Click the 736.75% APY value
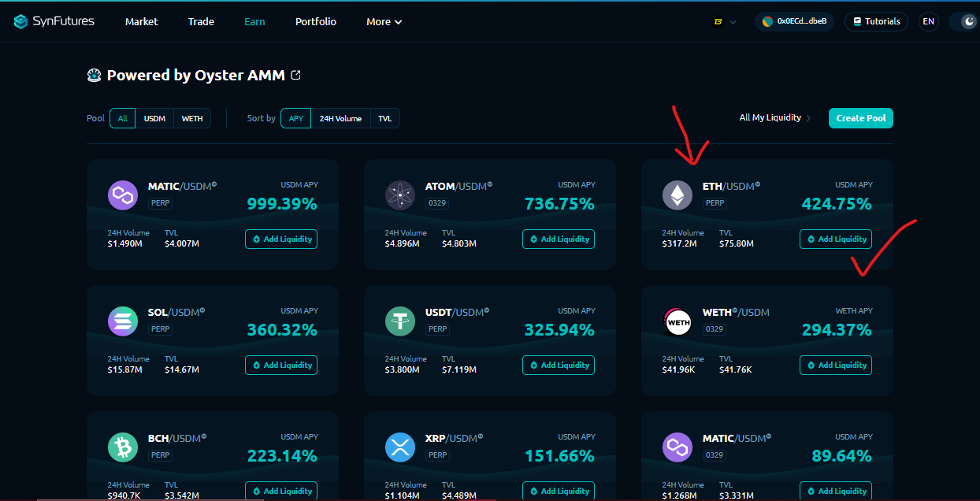This screenshot has height=501, width=980. pyautogui.click(x=559, y=204)
